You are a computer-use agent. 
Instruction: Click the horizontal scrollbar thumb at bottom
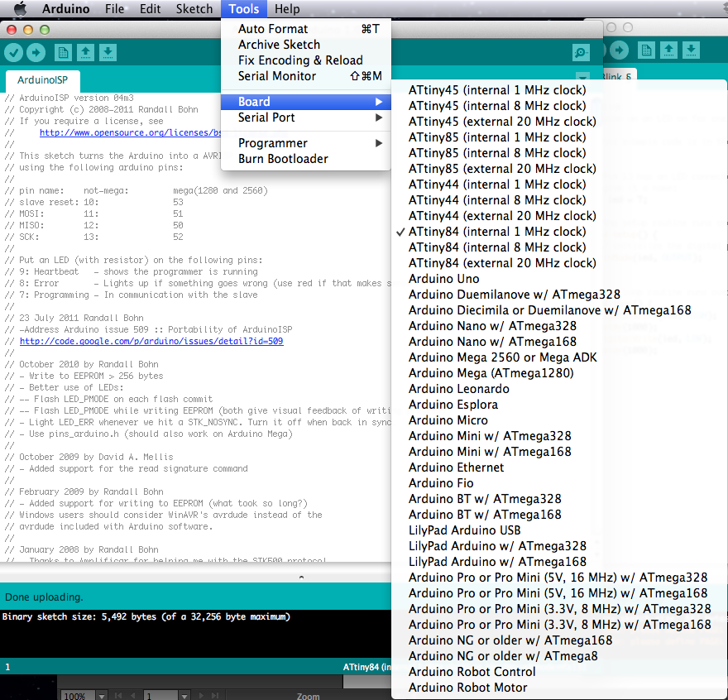click(x=366, y=682)
